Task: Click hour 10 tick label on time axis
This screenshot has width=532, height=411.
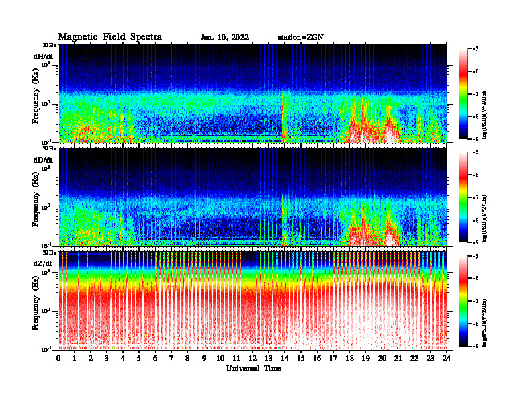Action: pos(220,359)
